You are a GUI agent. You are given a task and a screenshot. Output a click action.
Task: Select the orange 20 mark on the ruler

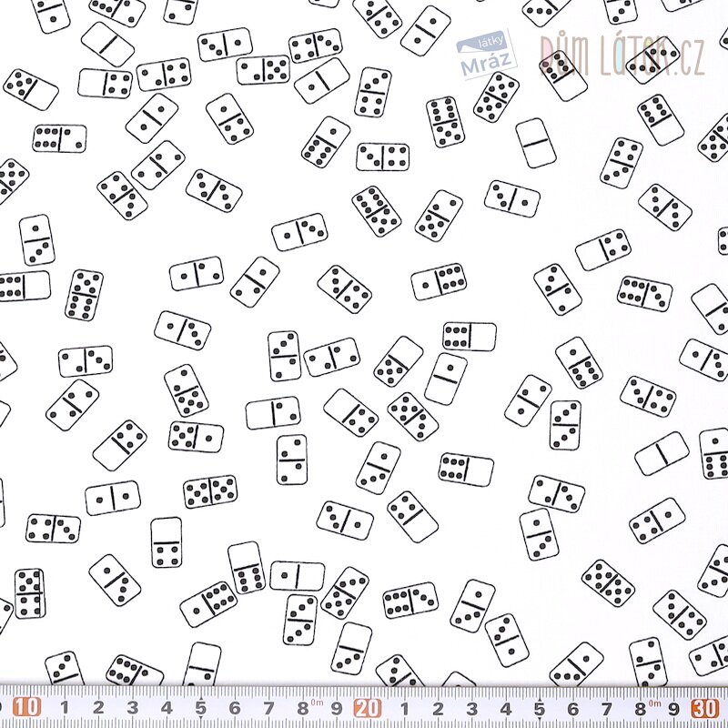[x=368, y=708]
